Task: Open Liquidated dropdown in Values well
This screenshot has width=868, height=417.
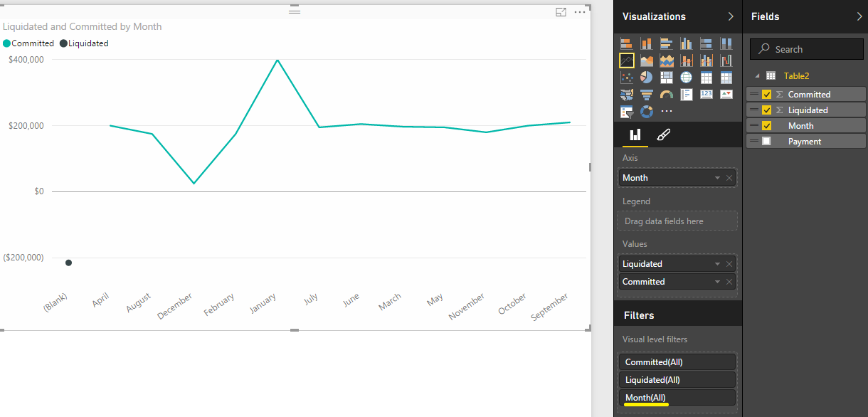Action: click(x=718, y=264)
